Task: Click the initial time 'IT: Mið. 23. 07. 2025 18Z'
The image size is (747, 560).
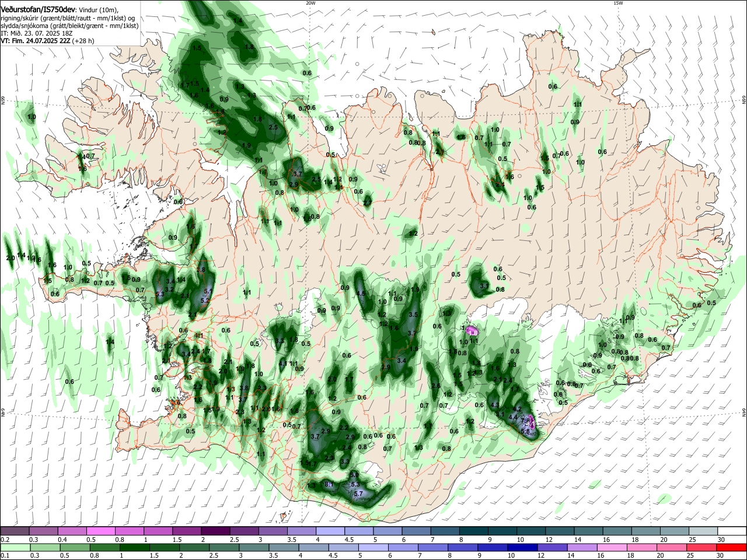Action: [x=36, y=34]
